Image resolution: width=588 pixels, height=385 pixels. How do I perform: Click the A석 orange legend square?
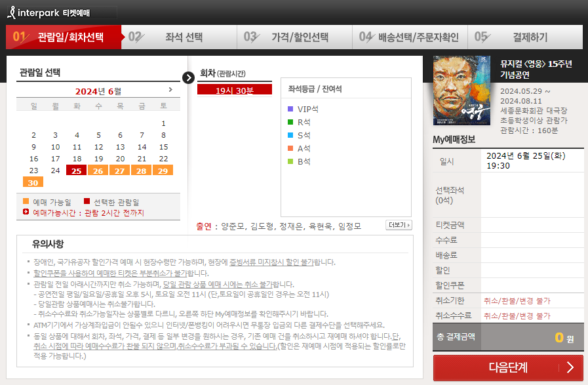(x=289, y=149)
